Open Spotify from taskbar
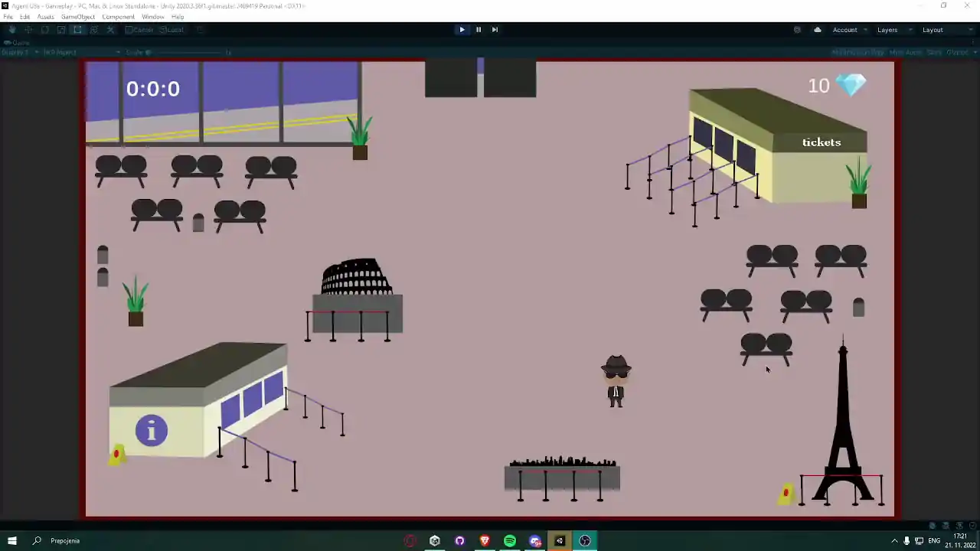This screenshot has height=551, width=980. pyautogui.click(x=510, y=541)
